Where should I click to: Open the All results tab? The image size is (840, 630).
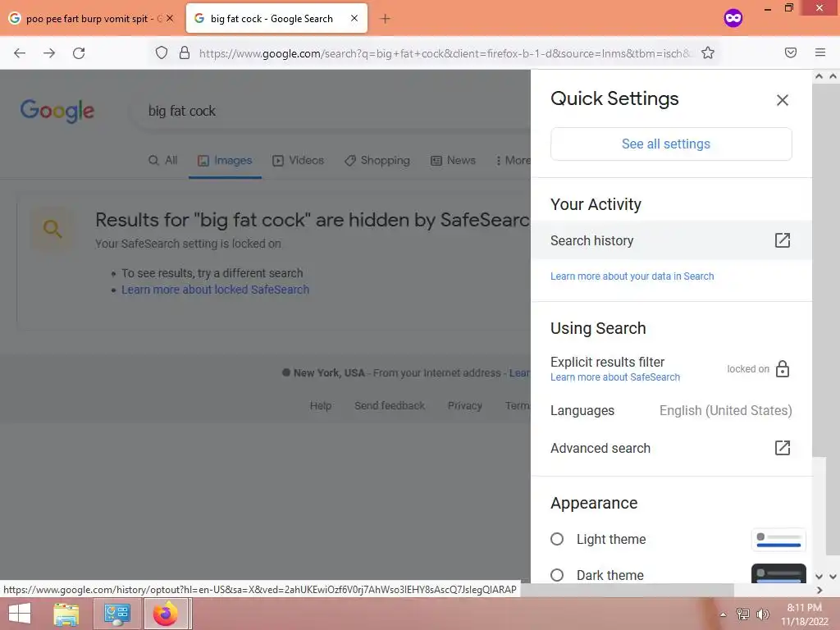[x=163, y=160]
